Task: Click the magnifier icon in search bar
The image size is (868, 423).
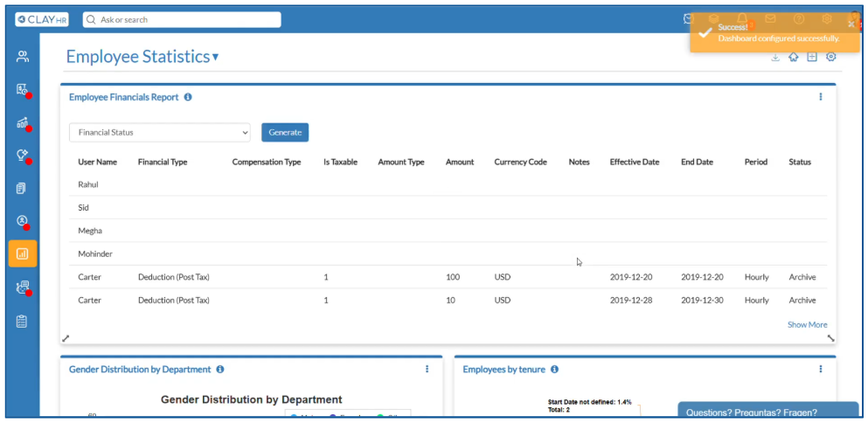Action: [93, 19]
